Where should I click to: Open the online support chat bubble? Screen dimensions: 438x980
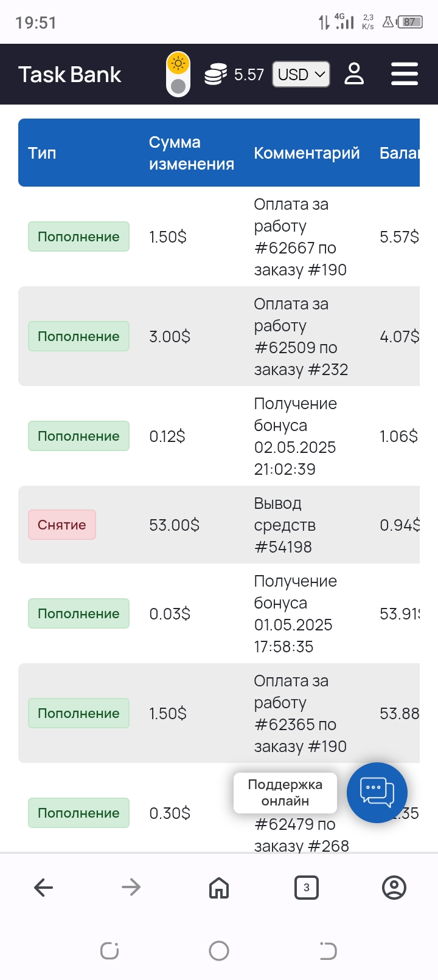coord(377,792)
